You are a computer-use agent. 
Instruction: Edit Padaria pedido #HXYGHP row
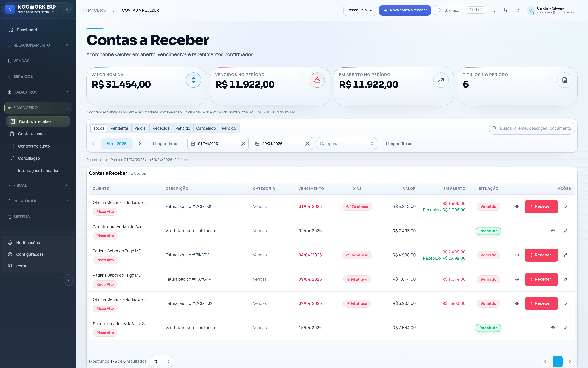click(566, 279)
